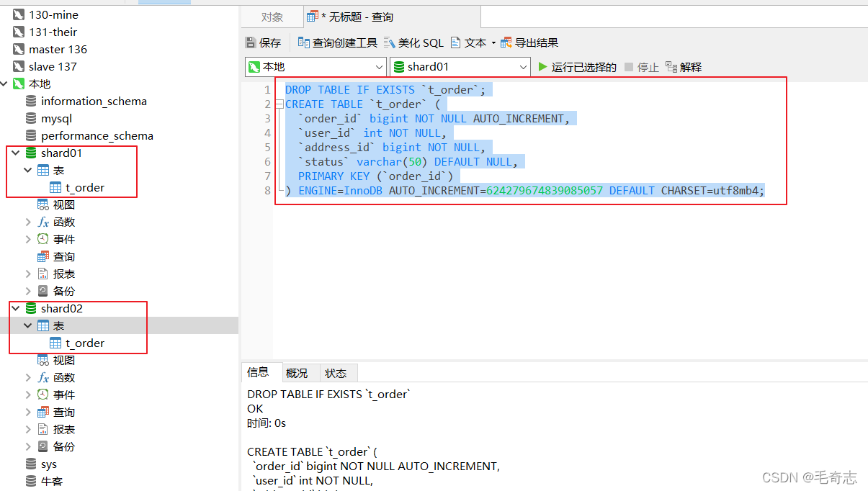The height and width of the screenshot is (491, 868).
Task: Run selected query (运行已选择的)
Action: click(x=577, y=67)
